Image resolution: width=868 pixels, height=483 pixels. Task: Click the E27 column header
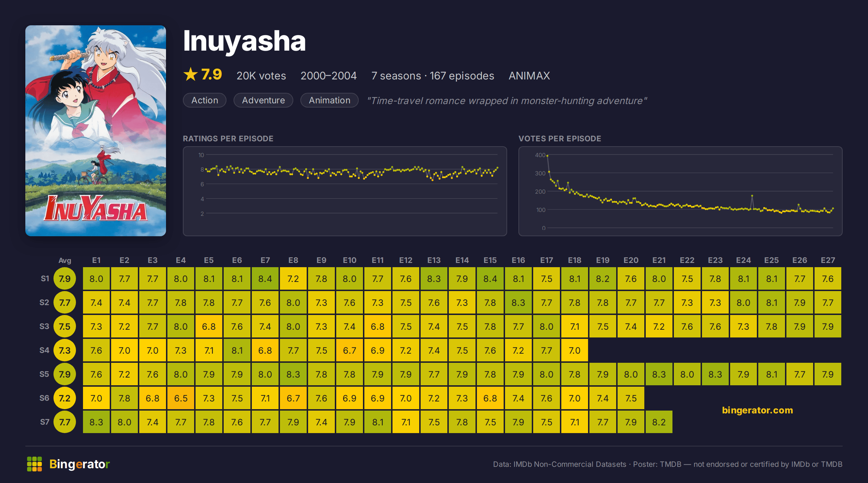pyautogui.click(x=828, y=260)
